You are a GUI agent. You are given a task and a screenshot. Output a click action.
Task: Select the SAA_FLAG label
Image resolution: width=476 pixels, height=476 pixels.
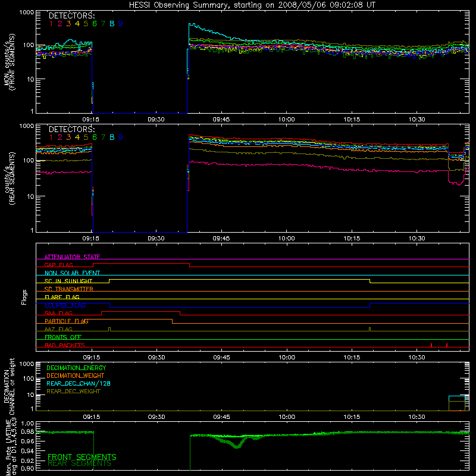point(58,313)
